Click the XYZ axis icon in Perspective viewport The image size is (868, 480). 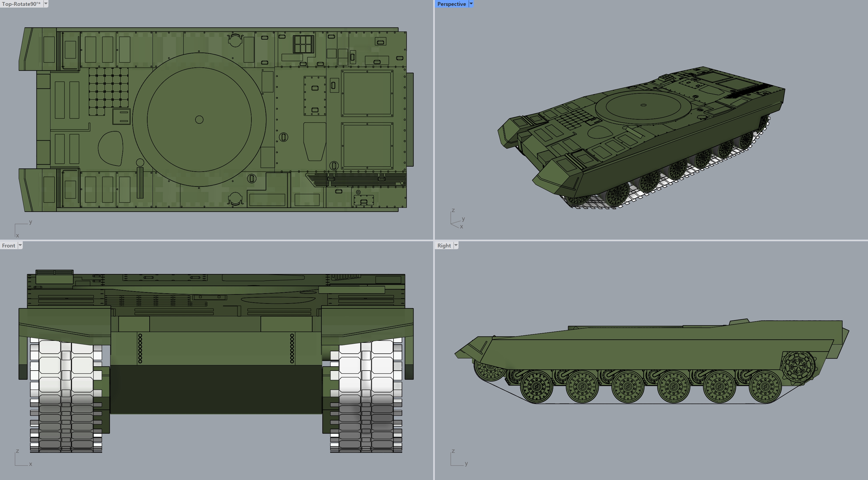[458, 219]
